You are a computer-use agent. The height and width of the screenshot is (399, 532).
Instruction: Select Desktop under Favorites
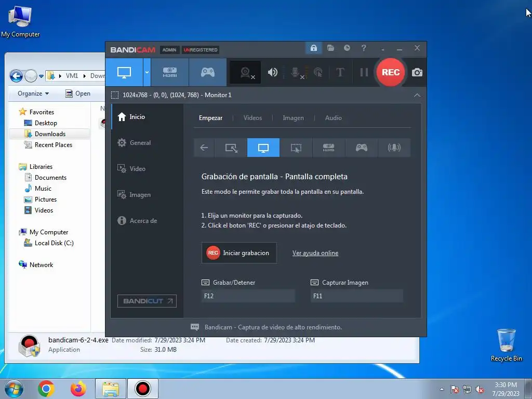tap(46, 123)
